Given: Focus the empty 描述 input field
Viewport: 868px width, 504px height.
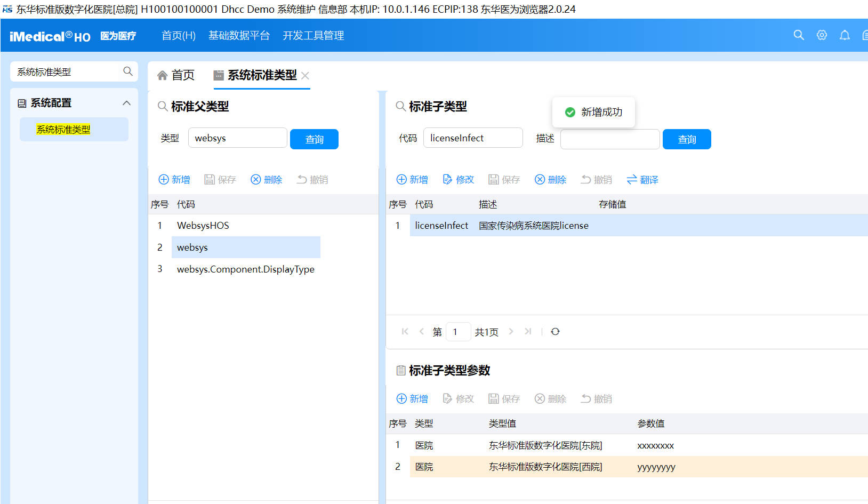Looking at the screenshot, I should tap(610, 139).
